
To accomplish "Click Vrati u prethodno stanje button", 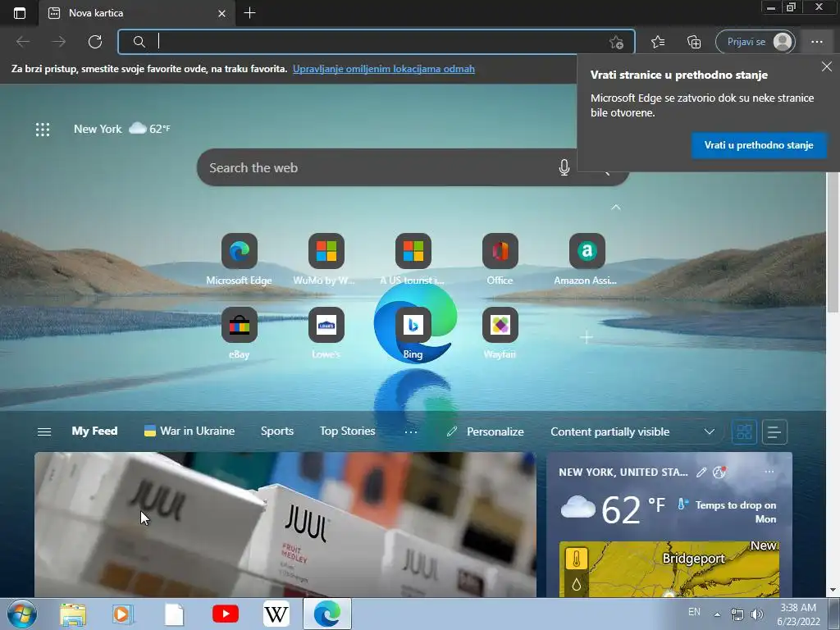I will point(759,145).
